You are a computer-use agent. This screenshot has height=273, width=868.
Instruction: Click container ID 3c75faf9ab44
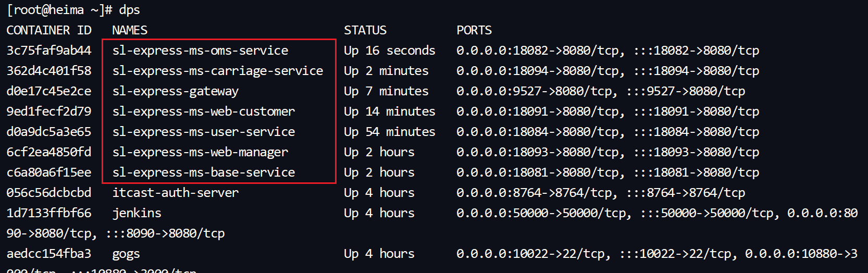pos(49,51)
